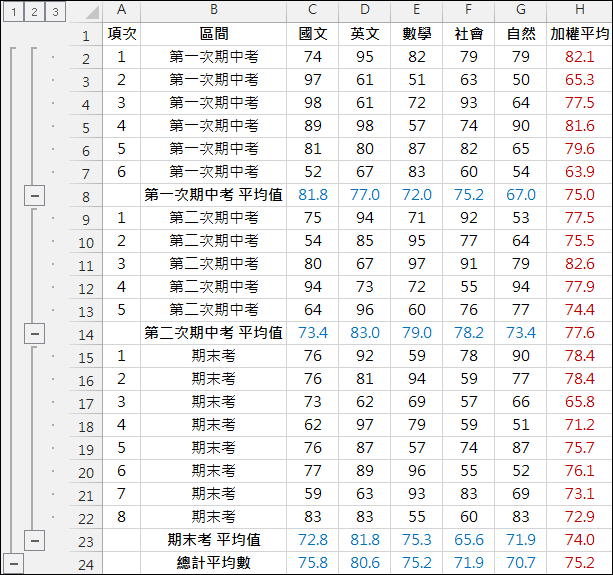Select the 總計平均數 label cell
This screenshot has height=575, width=613.
click(213, 563)
